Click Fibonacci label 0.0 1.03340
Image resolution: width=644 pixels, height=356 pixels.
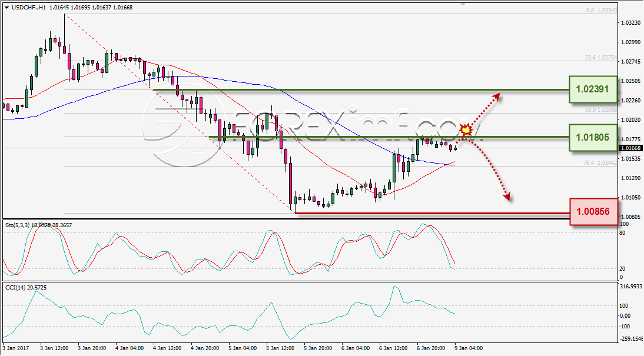(601, 10)
